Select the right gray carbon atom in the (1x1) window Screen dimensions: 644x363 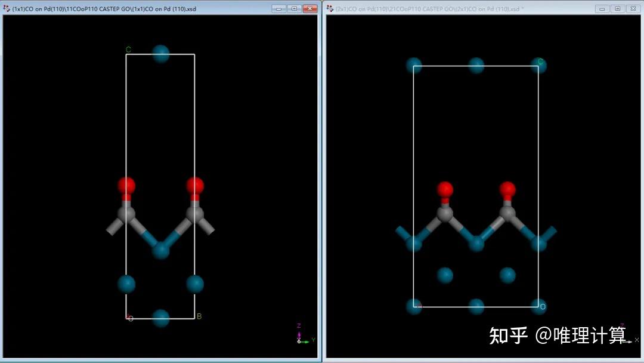tap(194, 214)
